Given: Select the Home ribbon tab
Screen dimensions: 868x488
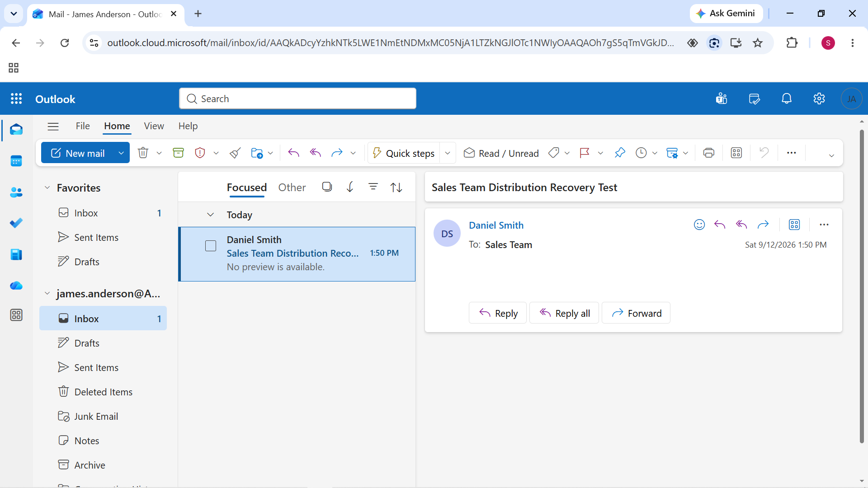Looking at the screenshot, I should (117, 126).
